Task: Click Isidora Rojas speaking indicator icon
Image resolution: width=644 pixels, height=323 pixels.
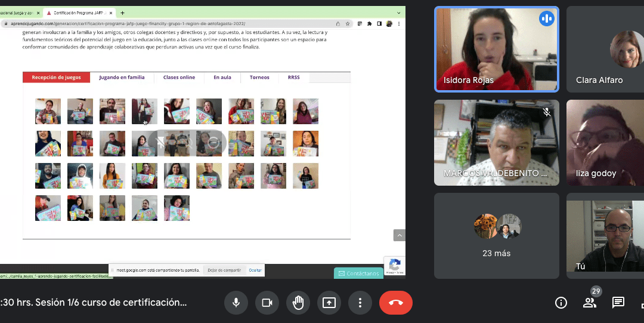Action: point(547,19)
